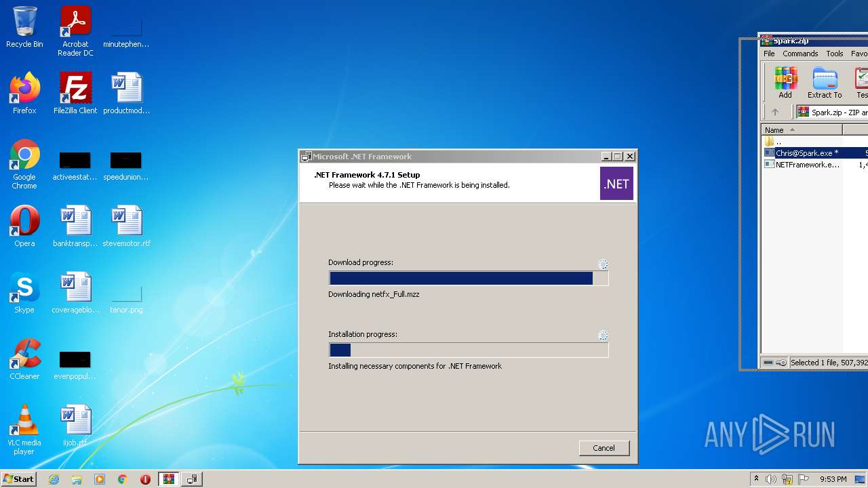
Task: Launch Opera from the taskbar
Action: click(x=145, y=479)
